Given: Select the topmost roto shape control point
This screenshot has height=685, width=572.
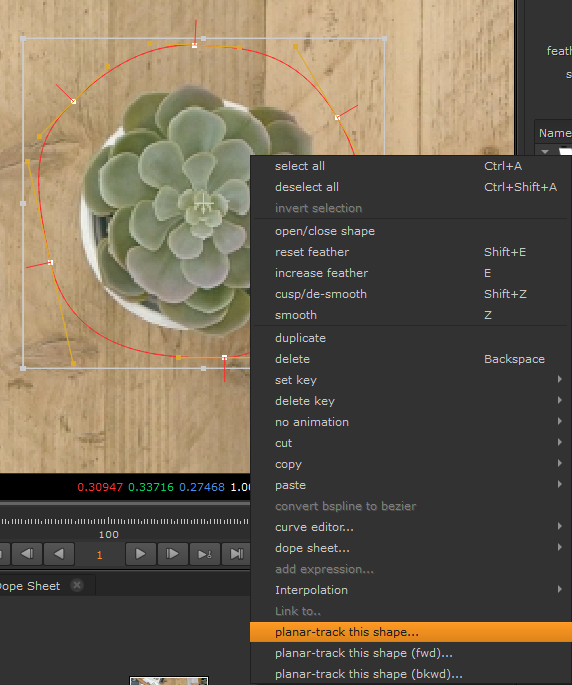Looking at the screenshot, I should point(194,45).
